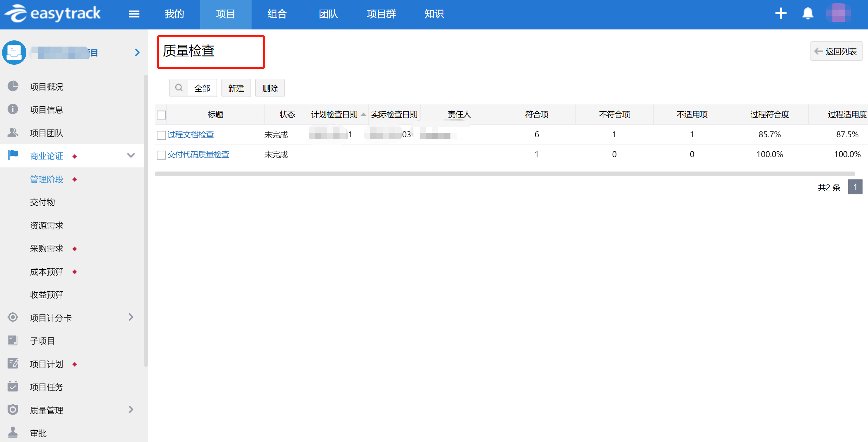Check the 过程文档检查 row checkbox
The width and height of the screenshot is (868, 442).
click(161, 135)
